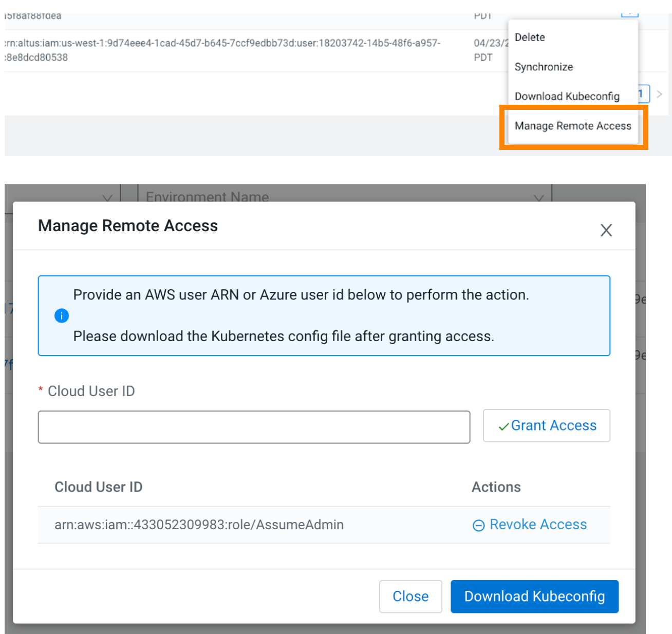
Task: Expand the Environment Name dropdown
Action: click(x=538, y=197)
